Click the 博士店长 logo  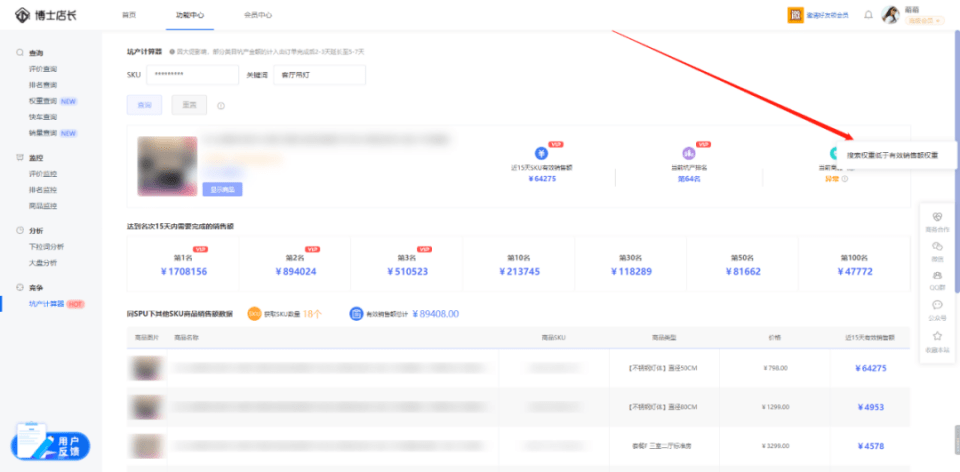(47, 15)
